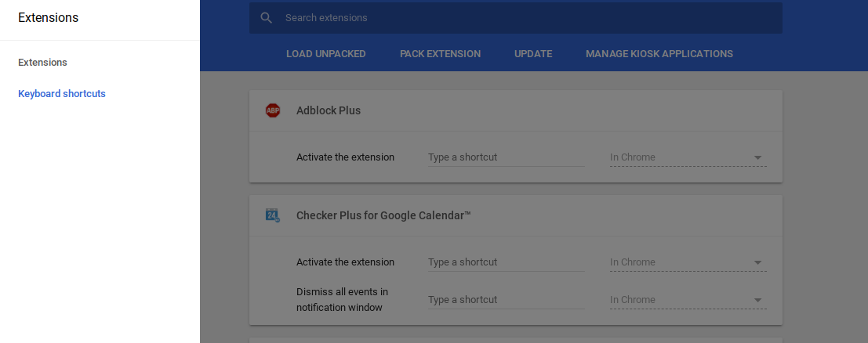
Task: Click the LOAD UNPACKED button
Action: (326, 54)
